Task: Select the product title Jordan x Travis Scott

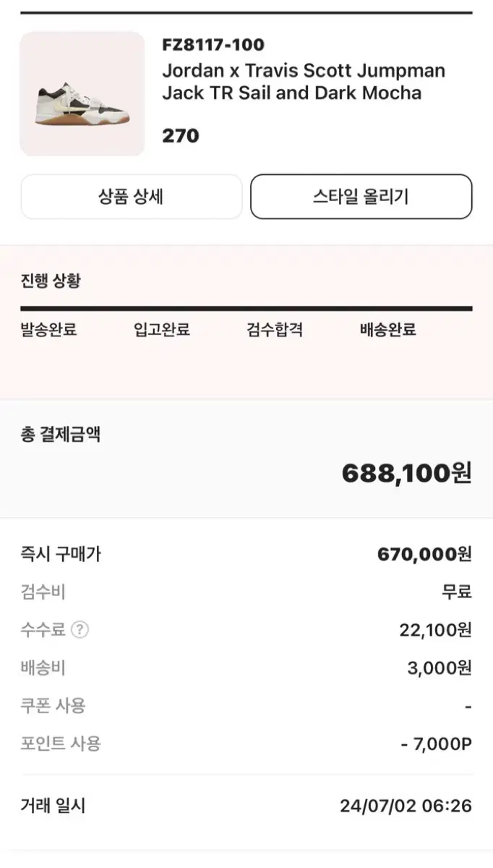Action: 304,82
